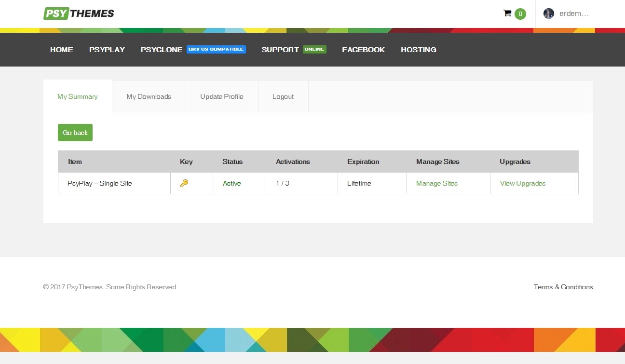This screenshot has width=625, height=364.
Task: Click the user avatar picture
Action: [549, 13]
